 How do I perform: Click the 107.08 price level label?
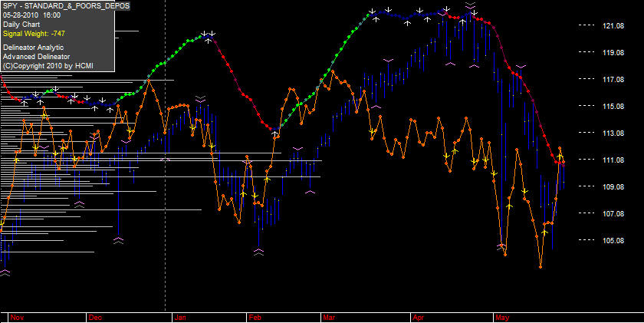click(613, 214)
